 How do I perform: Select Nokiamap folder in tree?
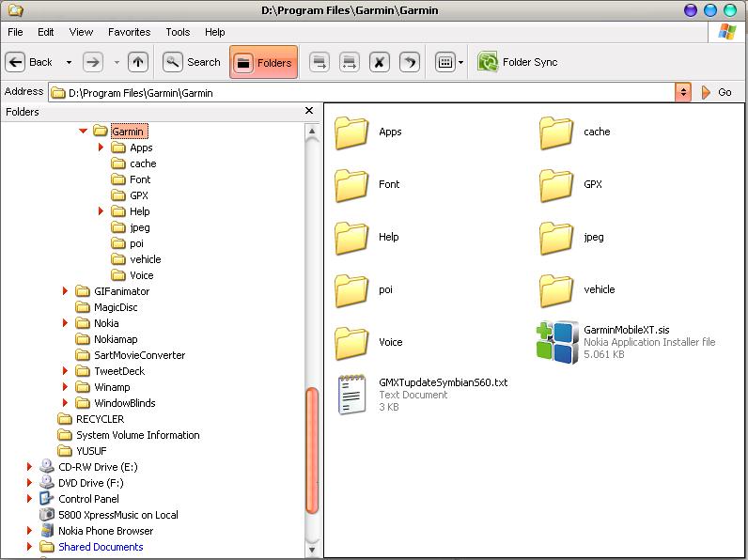[106, 339]
